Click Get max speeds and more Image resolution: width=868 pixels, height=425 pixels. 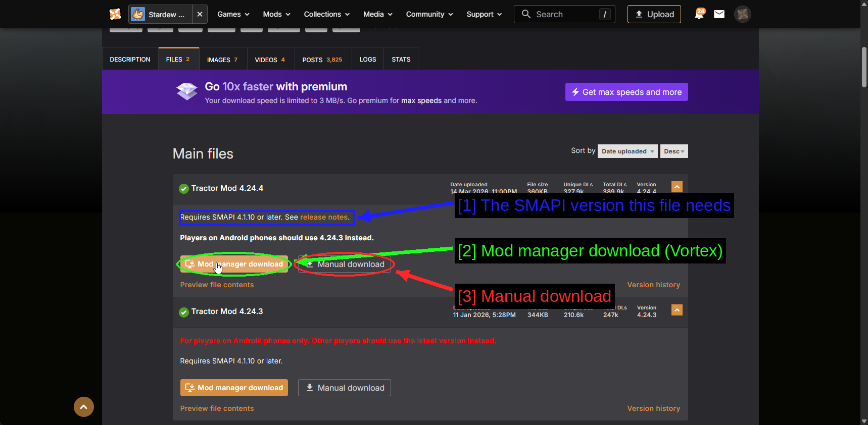pos(626,92)
